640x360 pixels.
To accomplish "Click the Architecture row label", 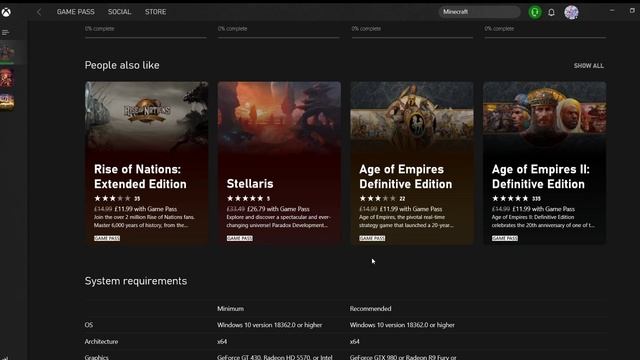I will coord(101,341).
